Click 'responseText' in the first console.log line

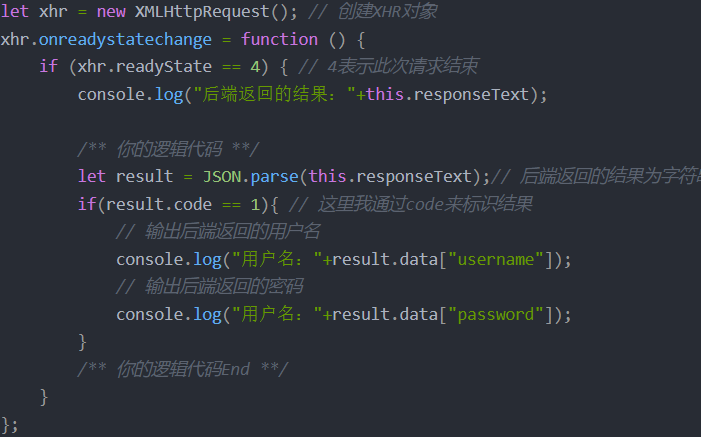471,94
